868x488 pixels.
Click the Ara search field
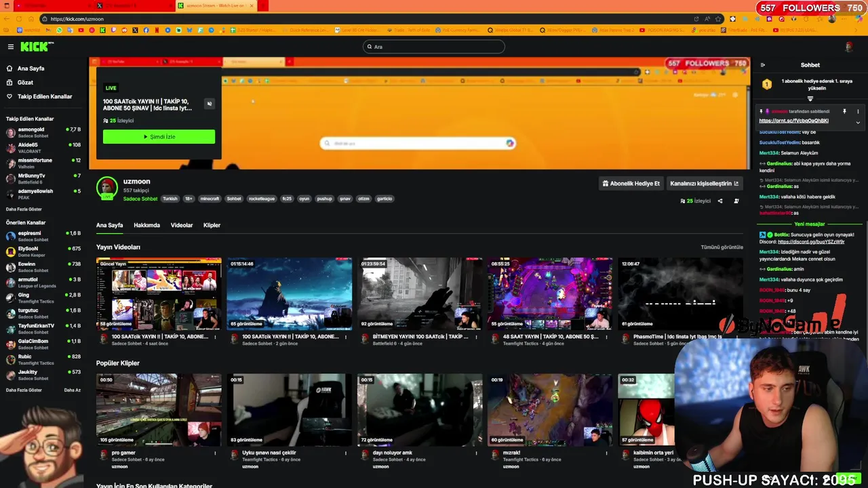(434, 47)
